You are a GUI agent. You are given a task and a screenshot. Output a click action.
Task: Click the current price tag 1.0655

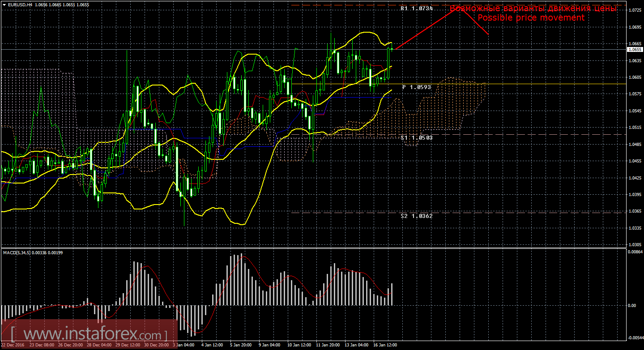pos(635,49)
